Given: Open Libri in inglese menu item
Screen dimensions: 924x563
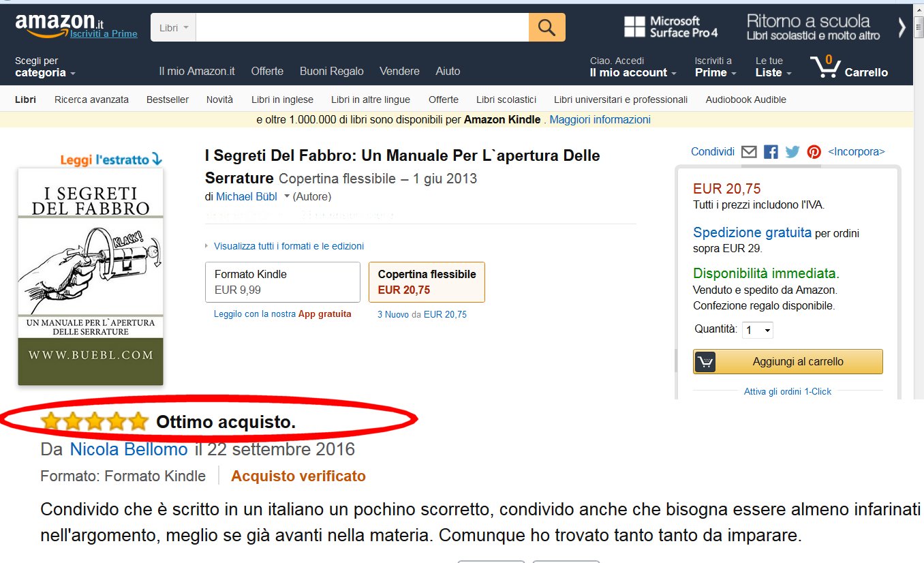Looking at the screenshot, I should (282, 100).
